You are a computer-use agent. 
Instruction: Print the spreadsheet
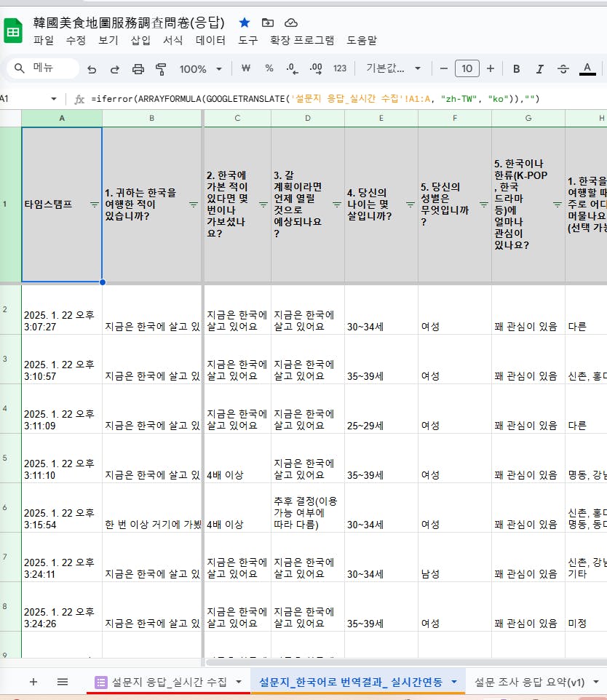138,68
